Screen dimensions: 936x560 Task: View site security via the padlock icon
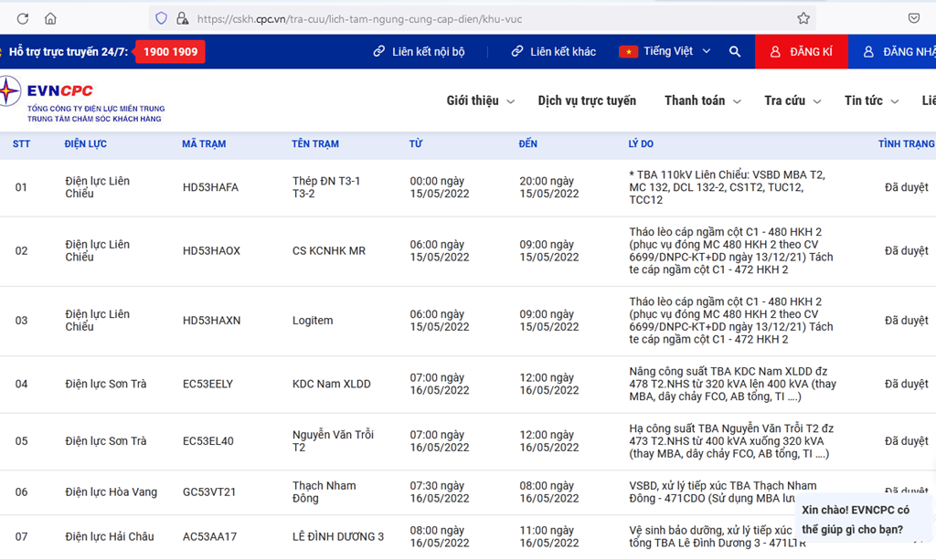tap(182, 18)
